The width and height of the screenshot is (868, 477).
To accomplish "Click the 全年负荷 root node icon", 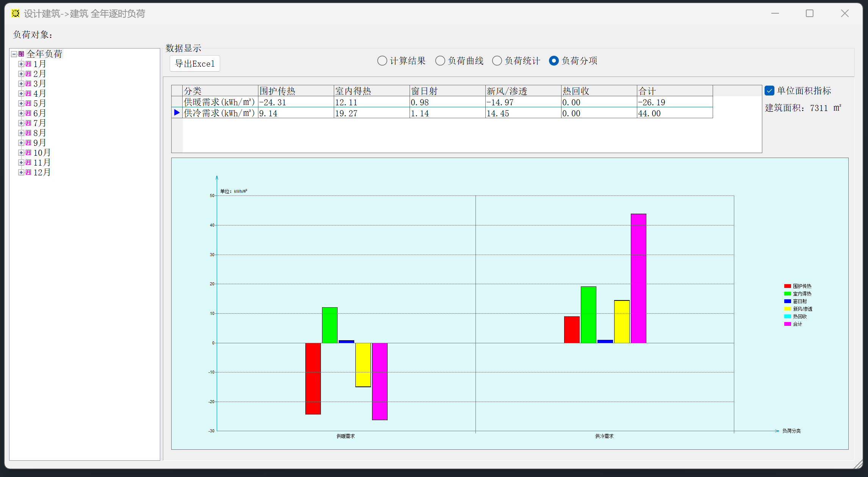I will point(21,54).
